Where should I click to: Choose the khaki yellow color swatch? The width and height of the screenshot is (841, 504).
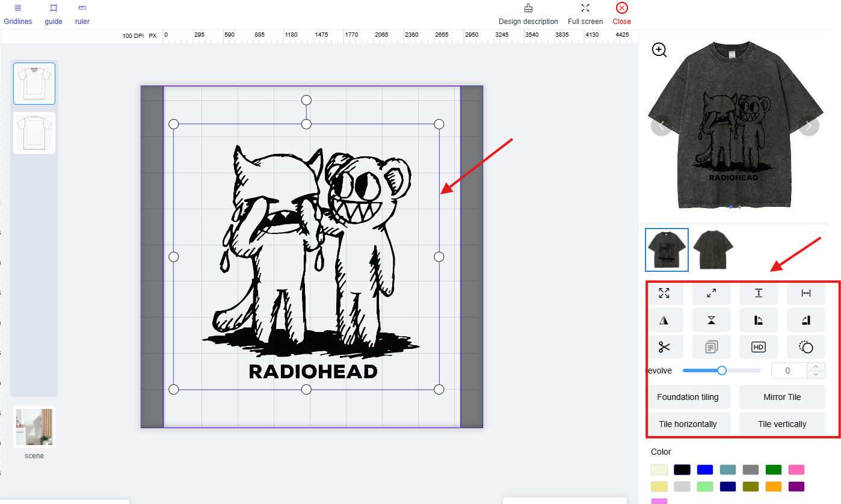pos(659,487)
